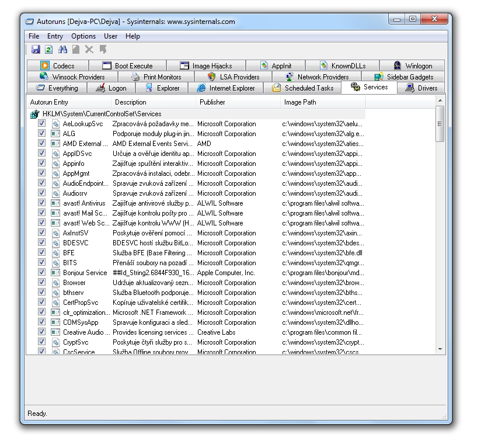Click the Bonjour Service entry icon
The image size is (481, 448).
(x=55, y=273)
